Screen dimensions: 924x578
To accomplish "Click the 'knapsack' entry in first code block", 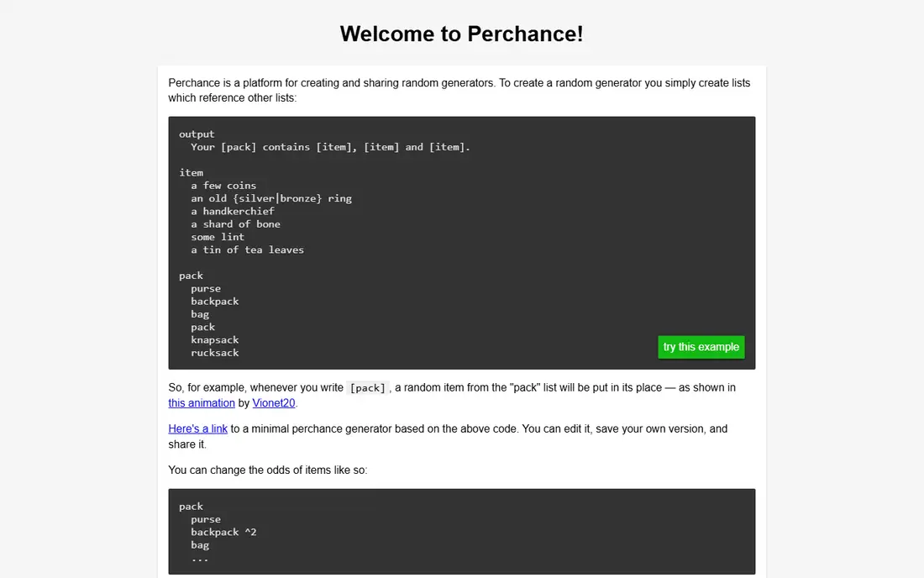I will click(214, 340).
